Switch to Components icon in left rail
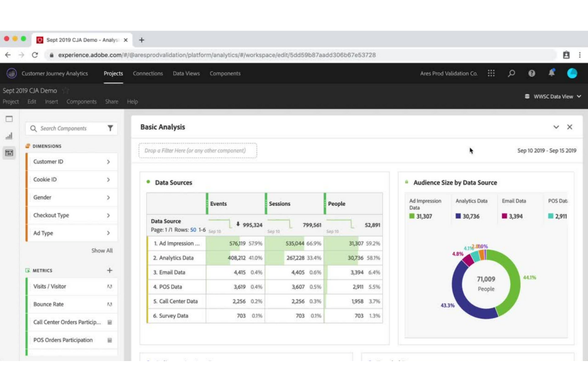 (9, 153)
